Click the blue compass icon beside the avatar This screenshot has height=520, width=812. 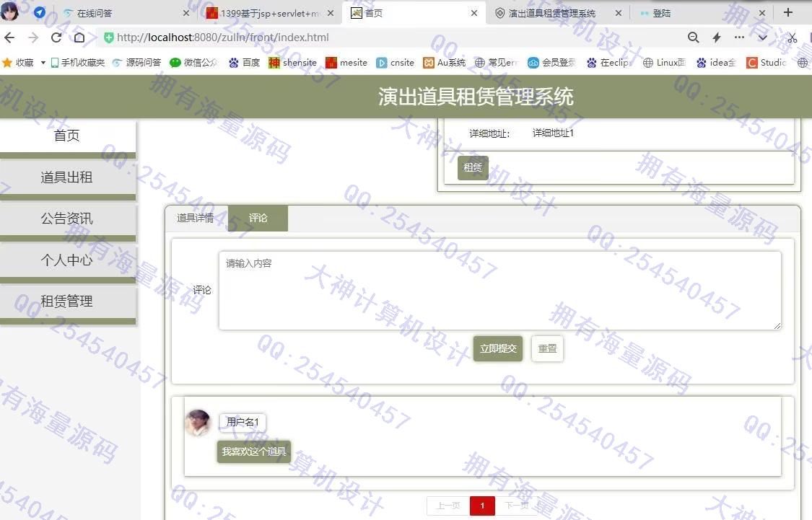coord(40,12)
